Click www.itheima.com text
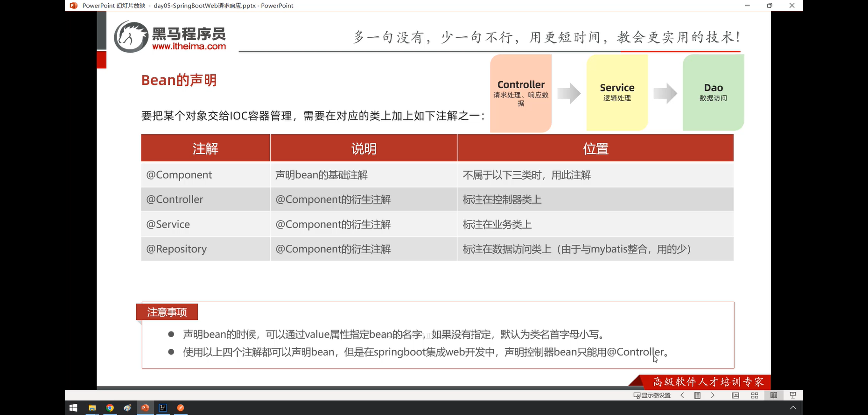 tap(189, 46)
